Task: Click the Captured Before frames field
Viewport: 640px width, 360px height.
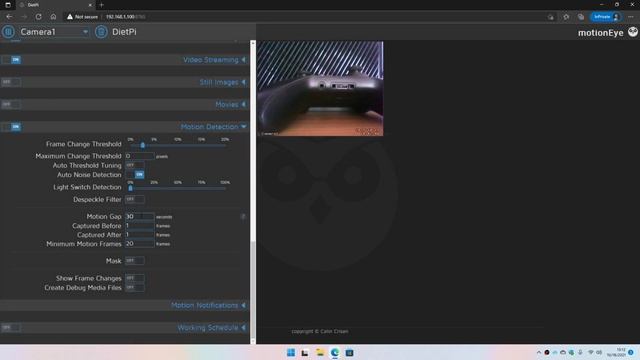Action: click(x=140, y=226)
